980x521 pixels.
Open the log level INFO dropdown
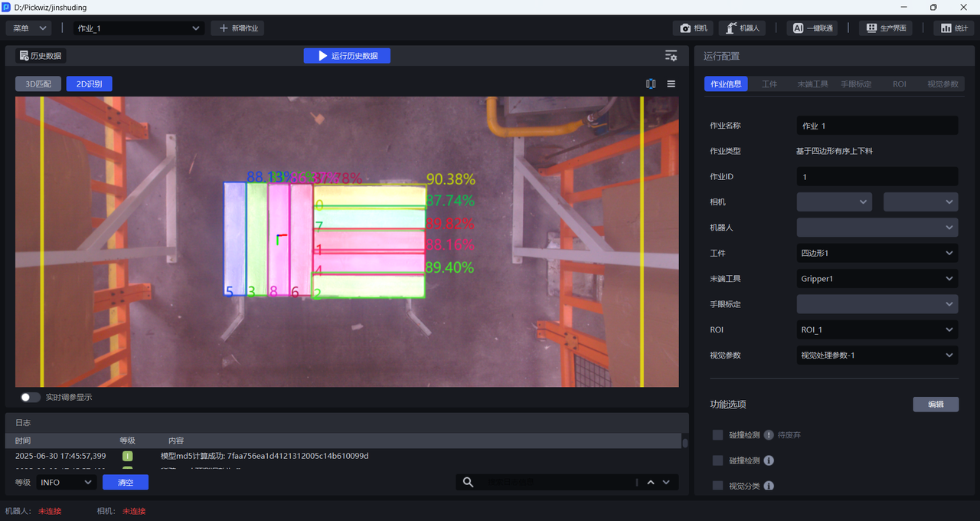pyautogui.click(x=66, y=482)
